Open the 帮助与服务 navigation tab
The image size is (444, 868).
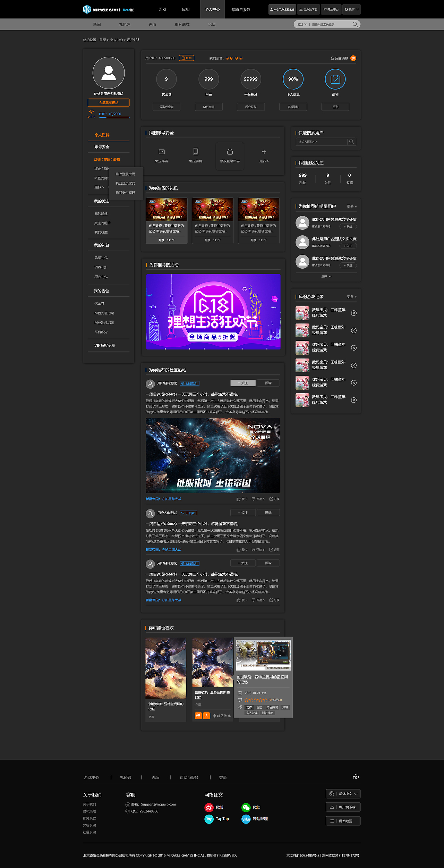coord(241,9)
